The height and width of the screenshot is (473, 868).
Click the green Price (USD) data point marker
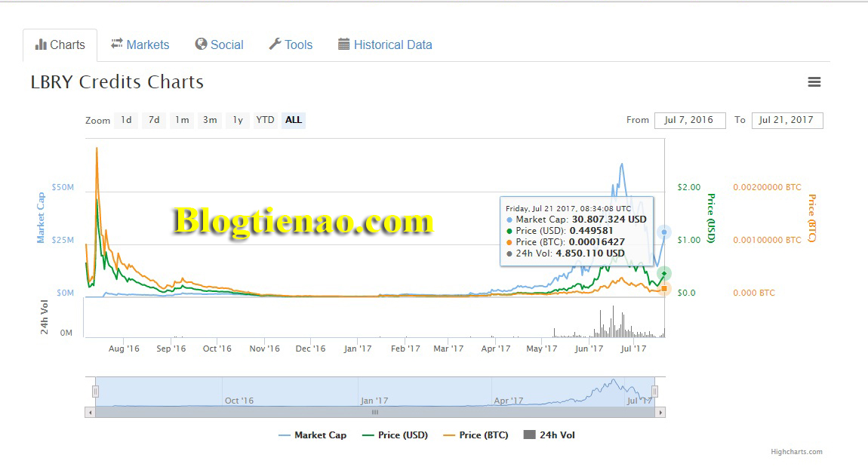click(x=663, y=274)
